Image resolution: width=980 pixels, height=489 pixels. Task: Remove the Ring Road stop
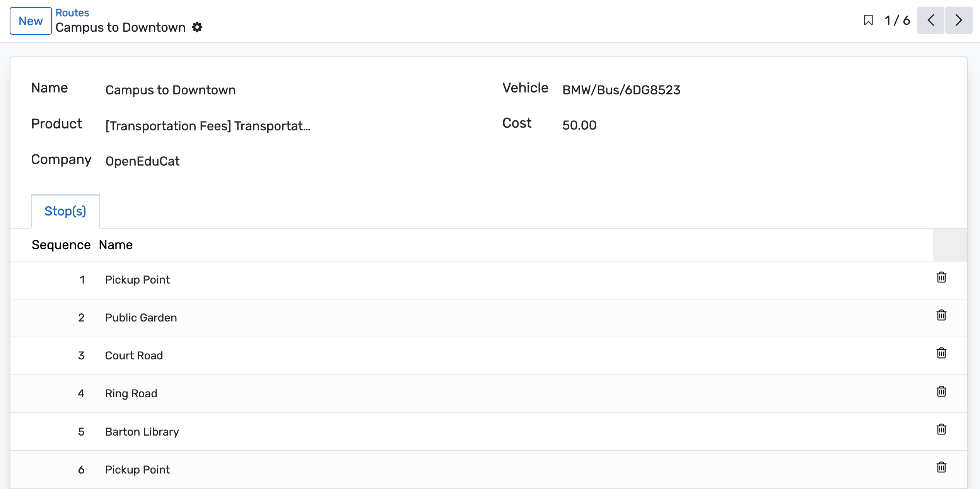[x=941, y=391]
